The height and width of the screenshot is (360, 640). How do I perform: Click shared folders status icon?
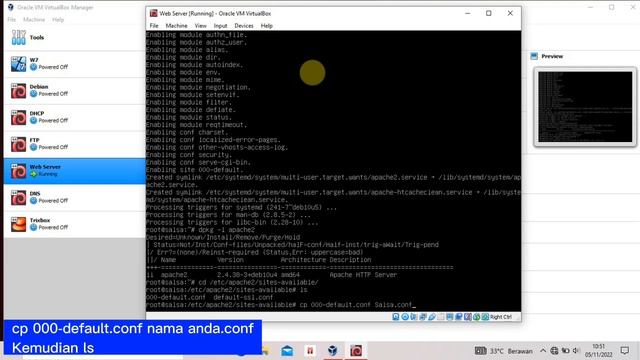(x=441, y=317)
